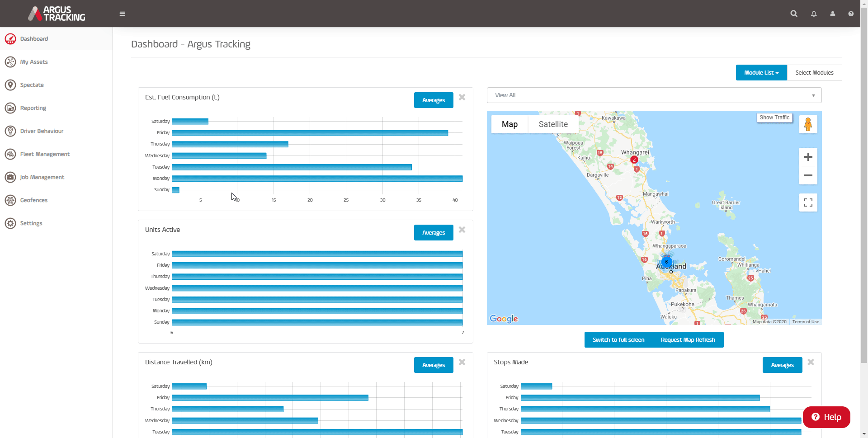Switch map to Satellite view
The width and height of the screenshot is (868, 438).
coord(553,124)
